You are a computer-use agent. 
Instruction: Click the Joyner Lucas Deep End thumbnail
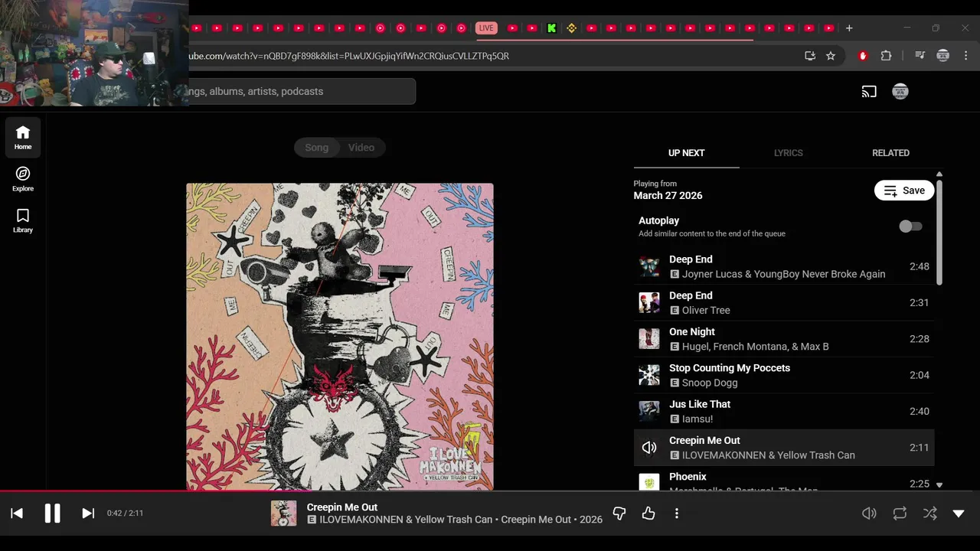point(649,266)
